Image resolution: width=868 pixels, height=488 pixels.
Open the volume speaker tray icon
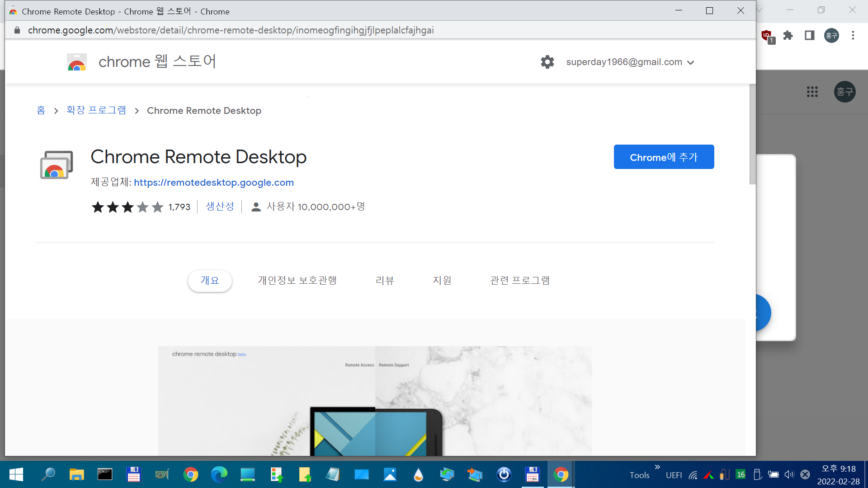[x=789, y=474]
